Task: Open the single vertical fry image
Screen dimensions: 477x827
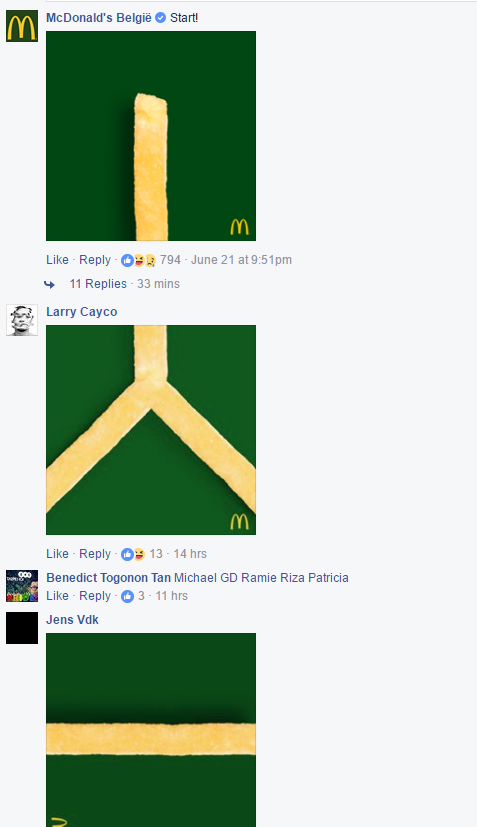Action: click(x=151, y=136)
